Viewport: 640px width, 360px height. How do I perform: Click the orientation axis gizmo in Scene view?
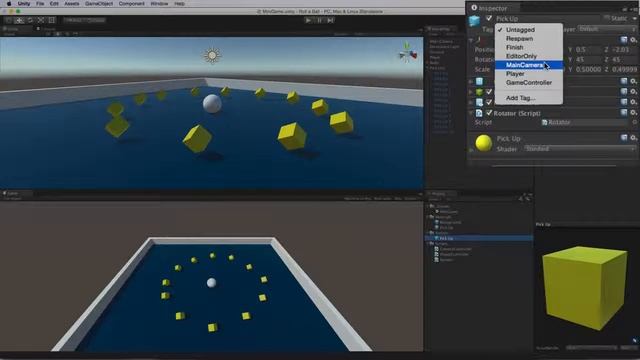tap(407, 53)
